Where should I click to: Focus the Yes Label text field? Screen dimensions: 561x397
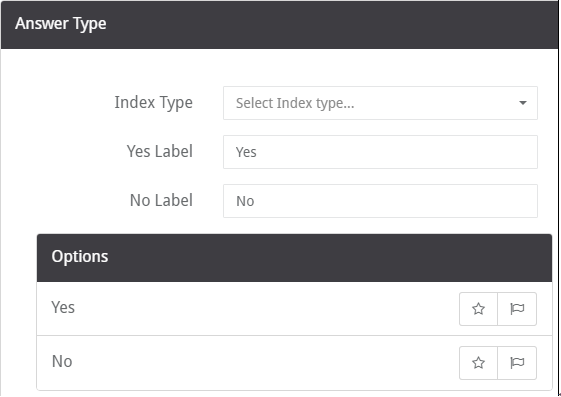pos(380,152)
